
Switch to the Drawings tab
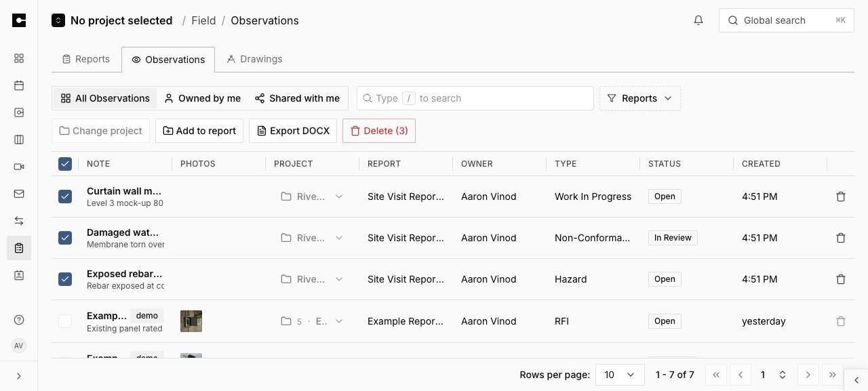pos(254,59)
